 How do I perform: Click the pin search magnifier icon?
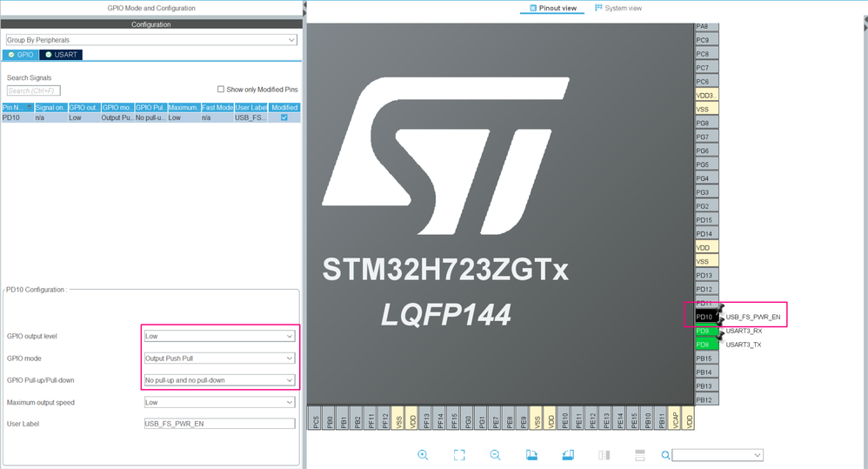tap(665, 455)
